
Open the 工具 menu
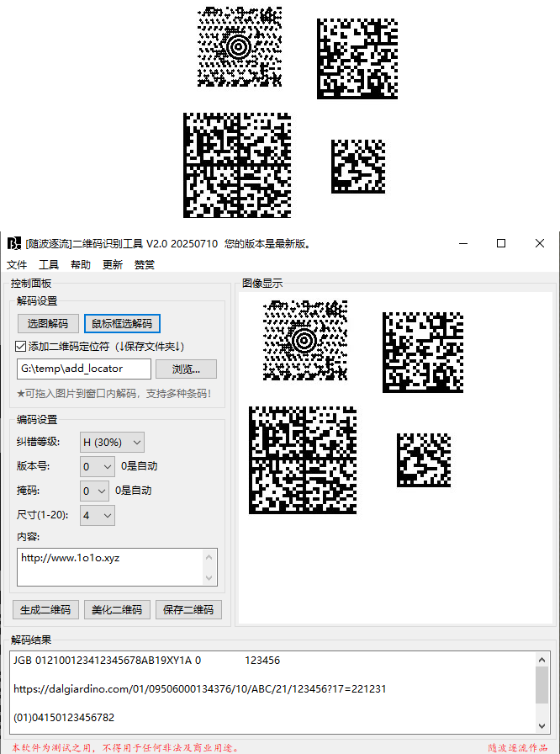pos(49,264)
